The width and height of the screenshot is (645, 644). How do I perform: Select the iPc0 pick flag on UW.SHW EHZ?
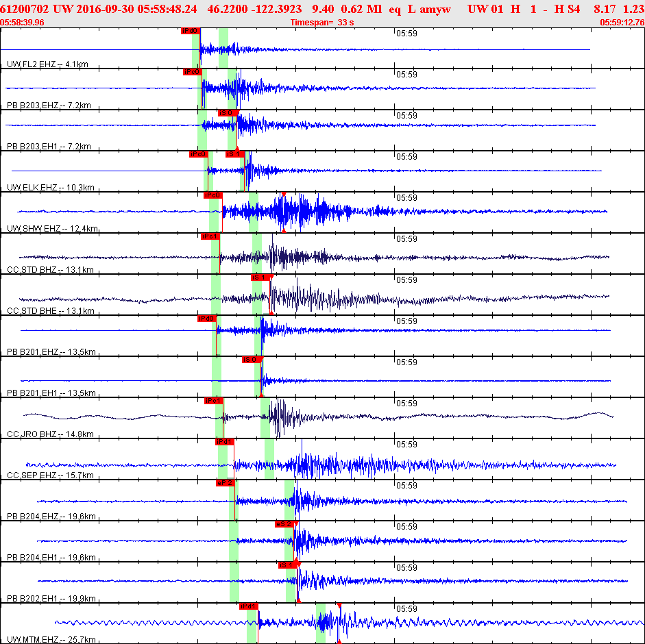click(213, 195)
